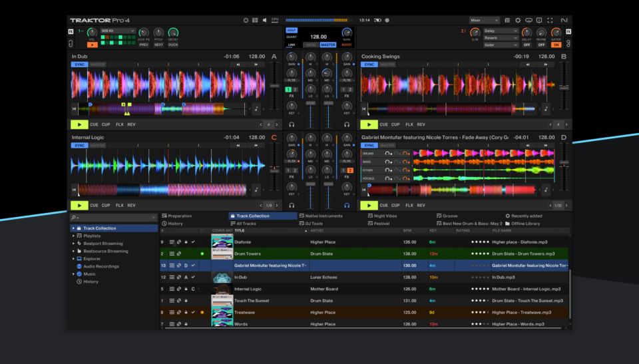Toggle SYNC on the Cooking Swings deck
639x364 pixels.
pos(369,65)
